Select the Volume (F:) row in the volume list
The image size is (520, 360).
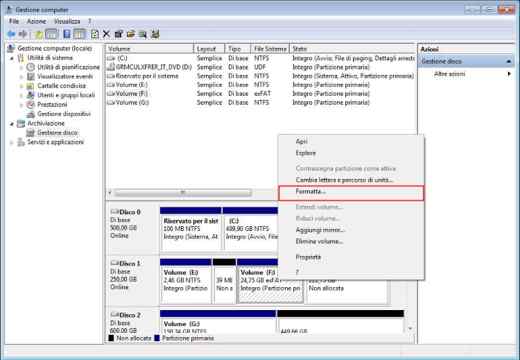(260, 94)
